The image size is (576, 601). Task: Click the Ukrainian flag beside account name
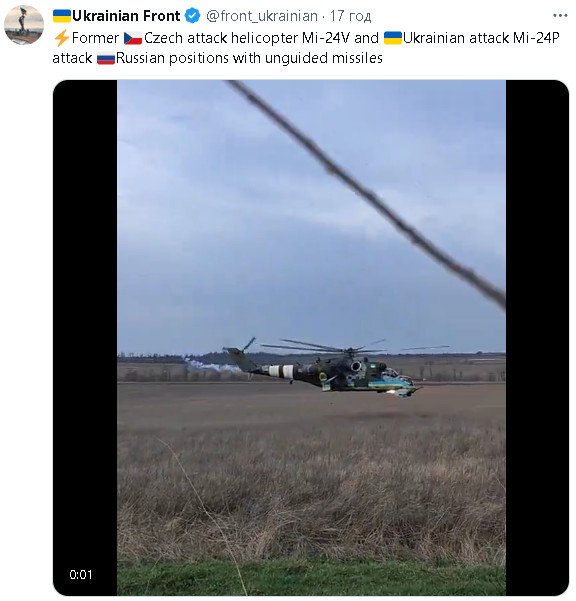pyautogui.click(x=62, y=16)
